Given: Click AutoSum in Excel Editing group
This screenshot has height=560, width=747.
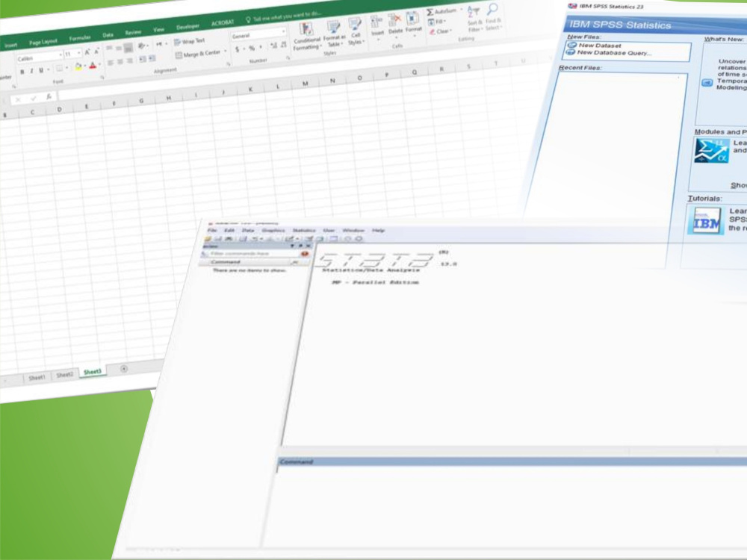Looking at the screenshot, I should pyautogui.click(x=441, y=12).
